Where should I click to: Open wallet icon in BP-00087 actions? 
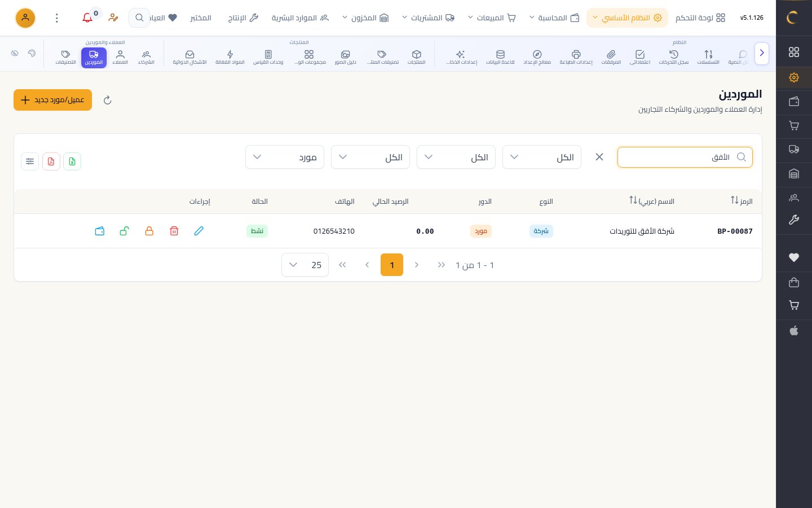pos(100,231)
